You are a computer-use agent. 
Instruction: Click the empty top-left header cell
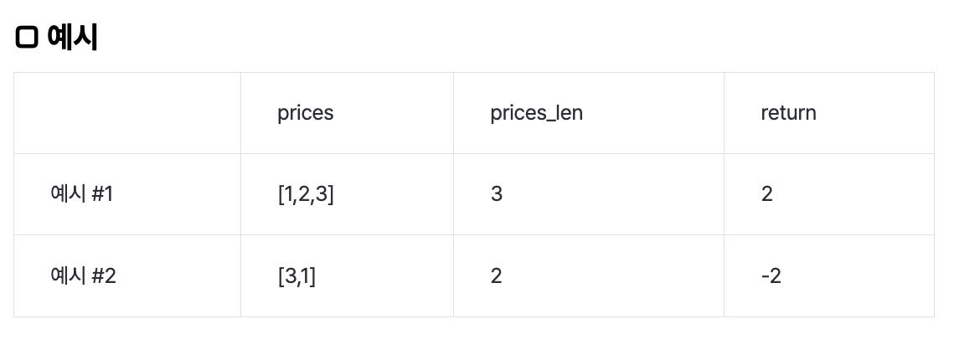click(127, 113)
